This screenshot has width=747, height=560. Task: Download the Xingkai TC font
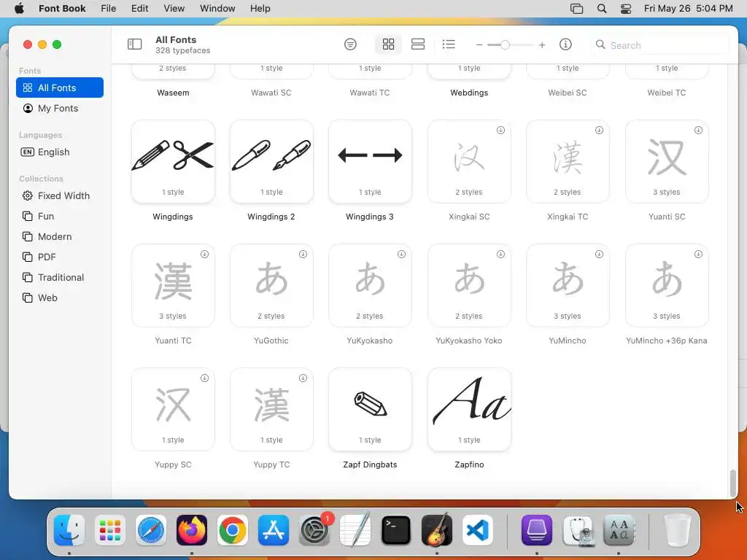pyautogui.click(x=600, y=130)
